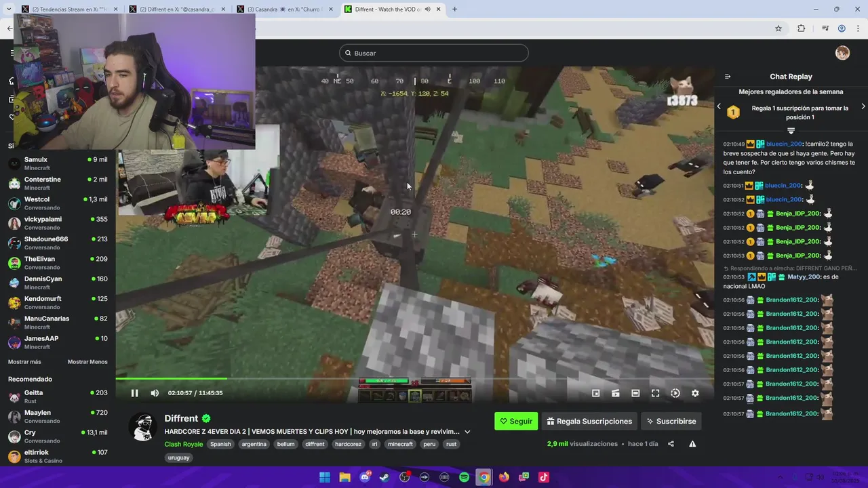The width and height of the screenshot is (868, 488).
Task: Open vickypalami channel in sidebar
Action: coord(58,223)
